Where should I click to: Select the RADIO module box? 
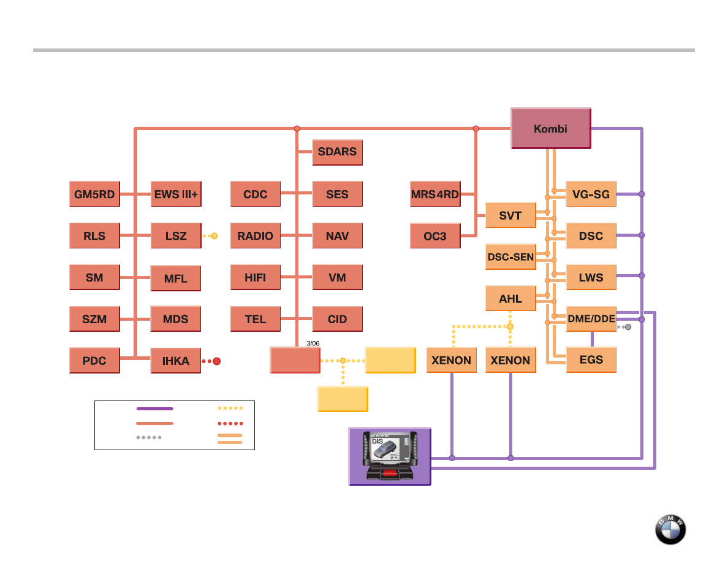(x=255, y=236)
